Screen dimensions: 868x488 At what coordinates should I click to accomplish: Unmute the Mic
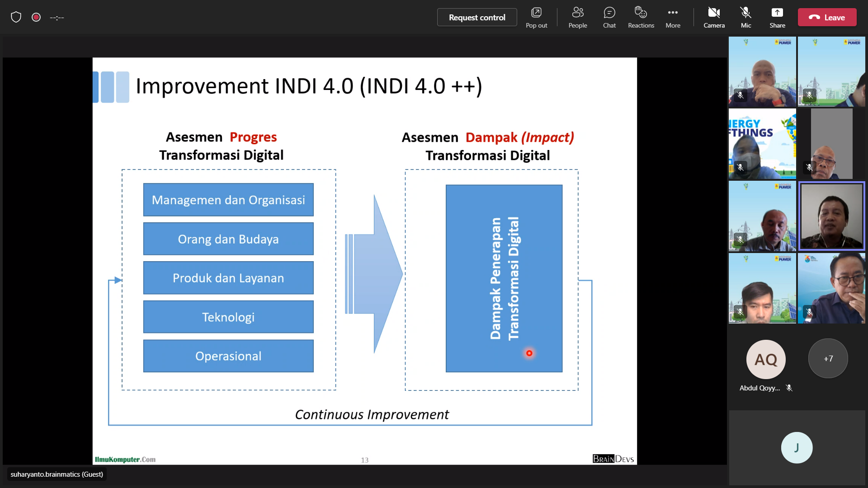tap(745, 17)
